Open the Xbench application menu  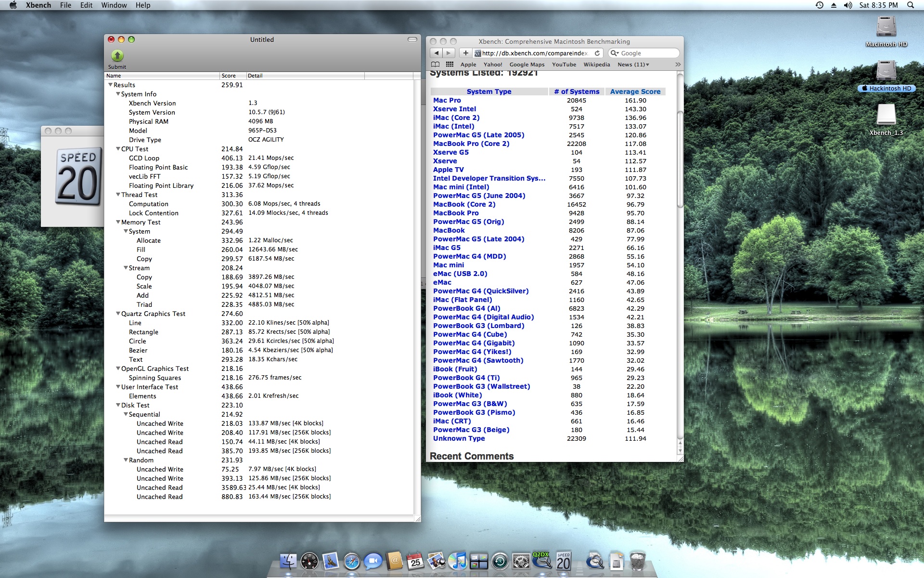point(38,5)
